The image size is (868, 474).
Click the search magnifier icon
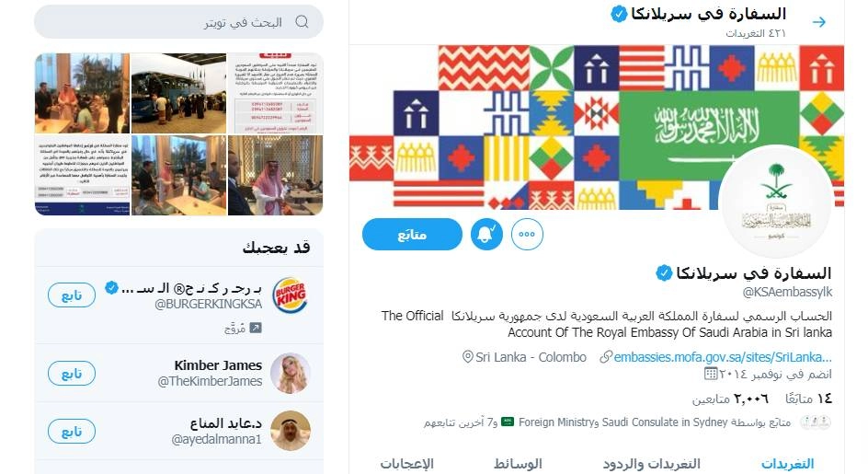302,22
